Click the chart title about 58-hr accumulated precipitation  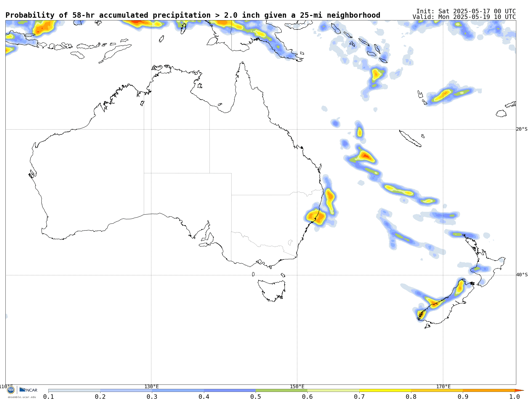pyautogui.click(x=193, y=15)
